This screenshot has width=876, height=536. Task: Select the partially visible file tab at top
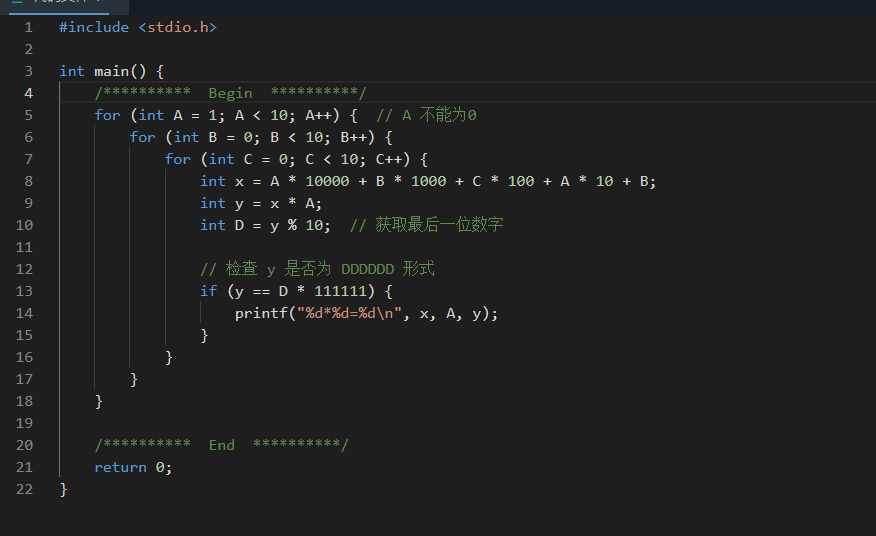coord(58,5)
